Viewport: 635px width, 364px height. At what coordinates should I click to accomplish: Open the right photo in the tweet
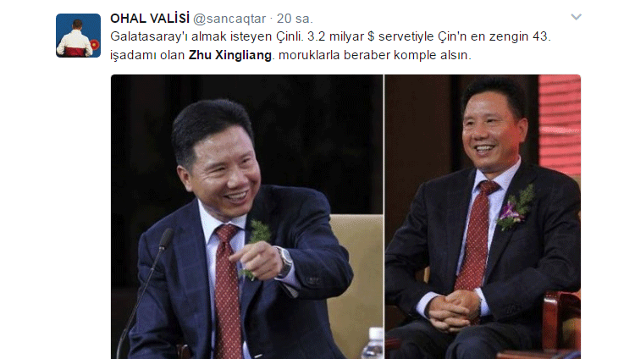point(483,217)
